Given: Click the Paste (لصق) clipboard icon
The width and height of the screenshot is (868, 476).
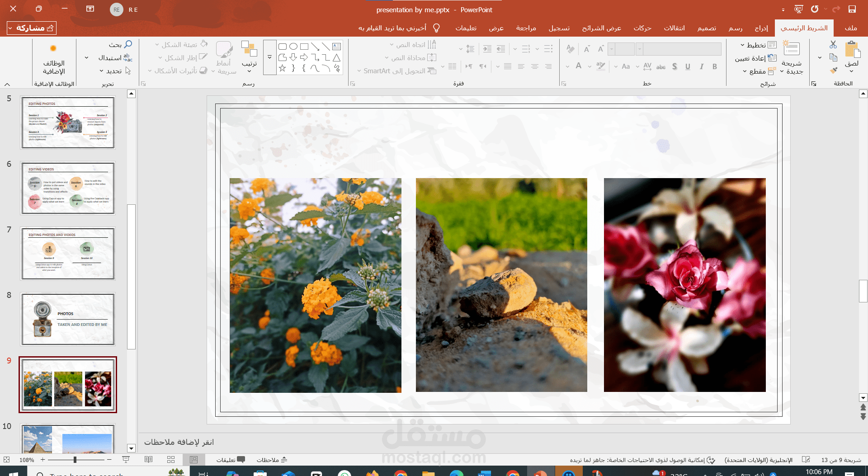Looking at the screenshot, I should pyautogui.click(x=852, y=49).
